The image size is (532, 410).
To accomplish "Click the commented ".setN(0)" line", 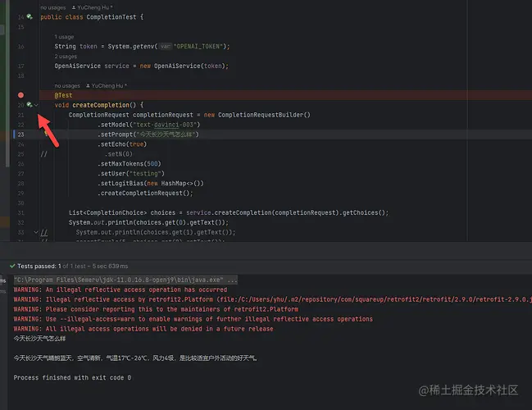I will tap(119, 154).
